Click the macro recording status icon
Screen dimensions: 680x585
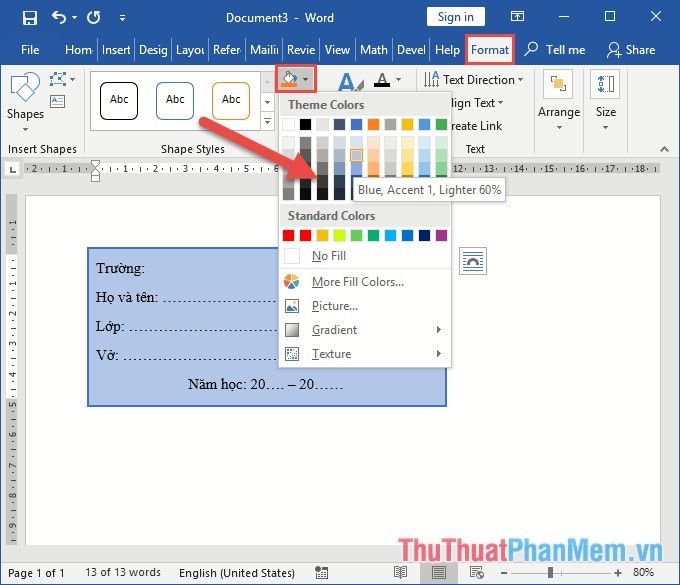321,573
